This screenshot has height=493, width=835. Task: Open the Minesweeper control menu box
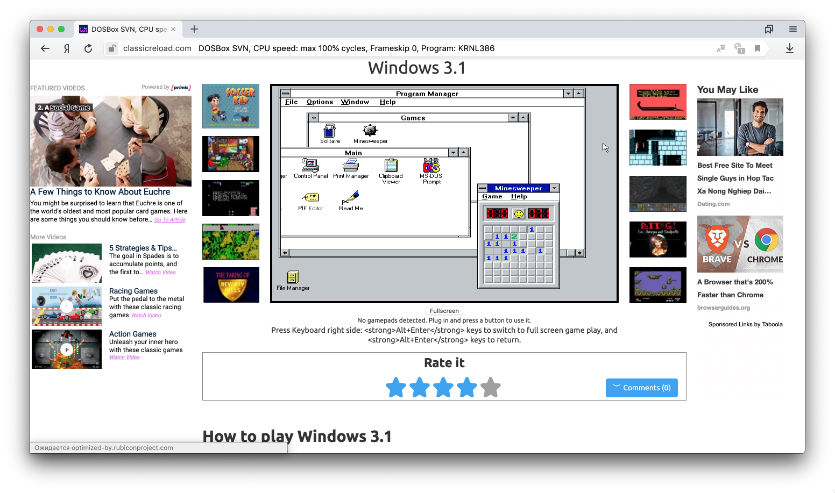[x=482, y=188]
